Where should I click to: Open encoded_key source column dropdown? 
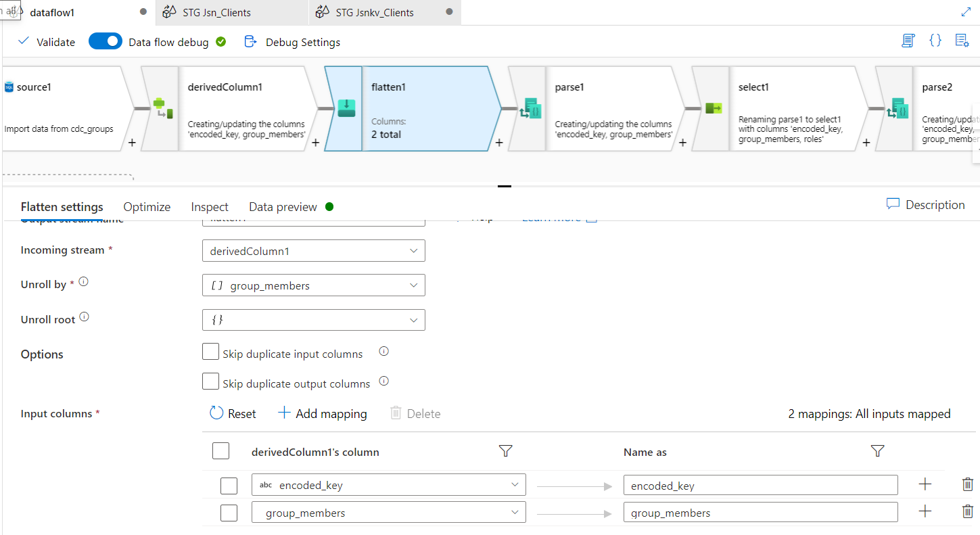(389, 485)
